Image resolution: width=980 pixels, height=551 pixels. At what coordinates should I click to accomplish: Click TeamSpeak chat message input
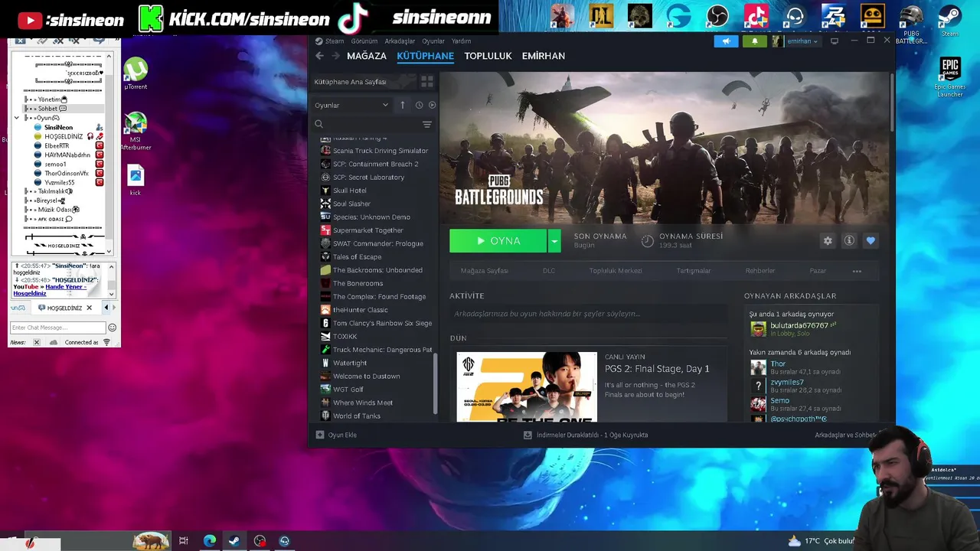57,328
